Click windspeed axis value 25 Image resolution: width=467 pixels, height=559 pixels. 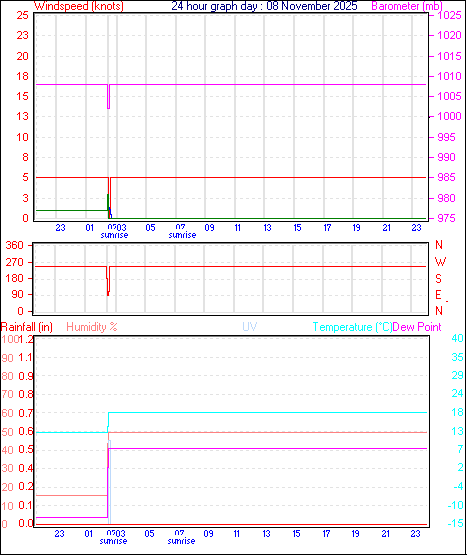coord(22,15)
